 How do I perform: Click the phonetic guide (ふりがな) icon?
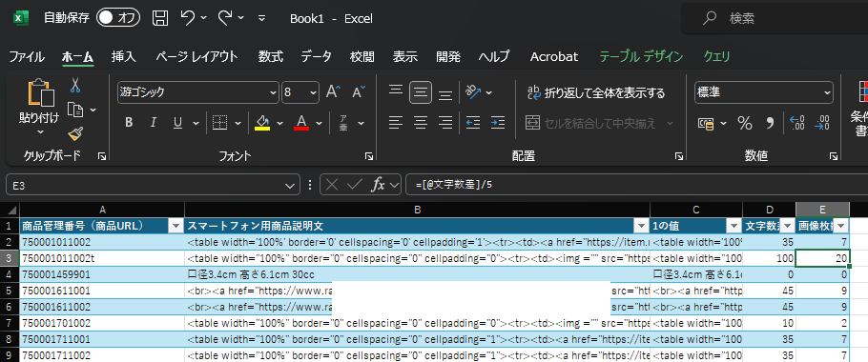click(343, 123)
